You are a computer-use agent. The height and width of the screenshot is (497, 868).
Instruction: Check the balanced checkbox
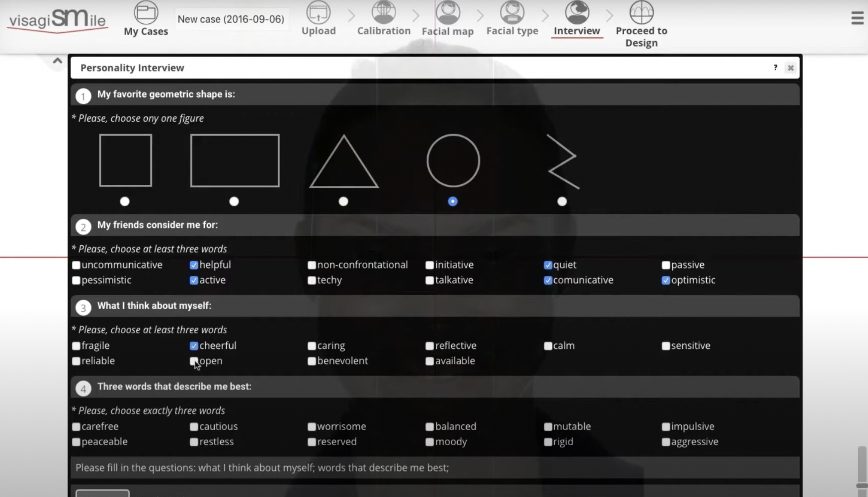(430, 427)
